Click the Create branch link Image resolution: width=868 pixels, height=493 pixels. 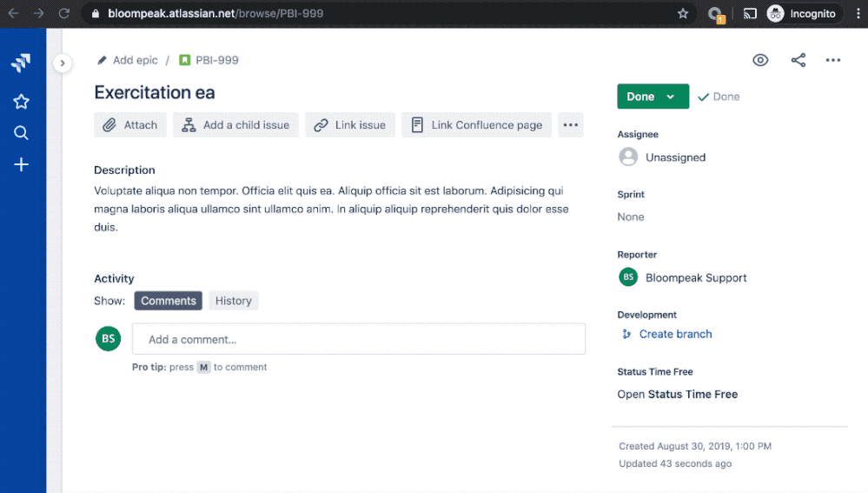coord(675,334)
